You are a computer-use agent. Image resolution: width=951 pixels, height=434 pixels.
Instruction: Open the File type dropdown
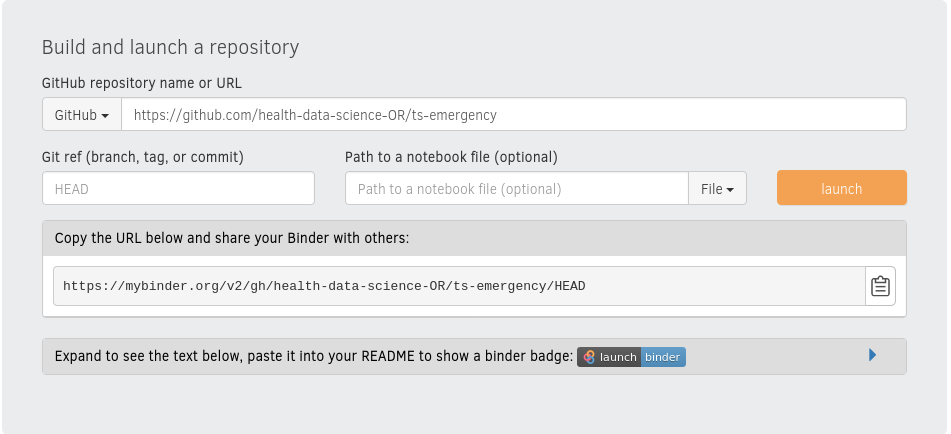(717, 189)
